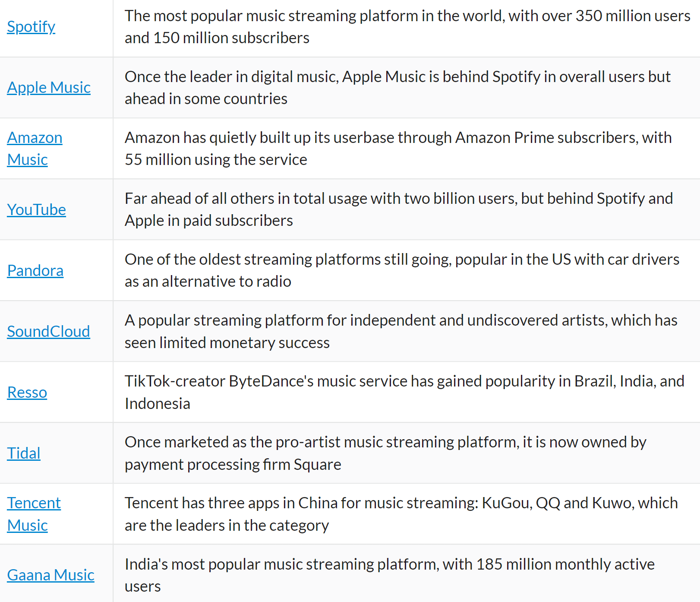Click the SoundCloud independent artists description
The image size is (700, 602).
pyautogui.click(x=401, y=331)
